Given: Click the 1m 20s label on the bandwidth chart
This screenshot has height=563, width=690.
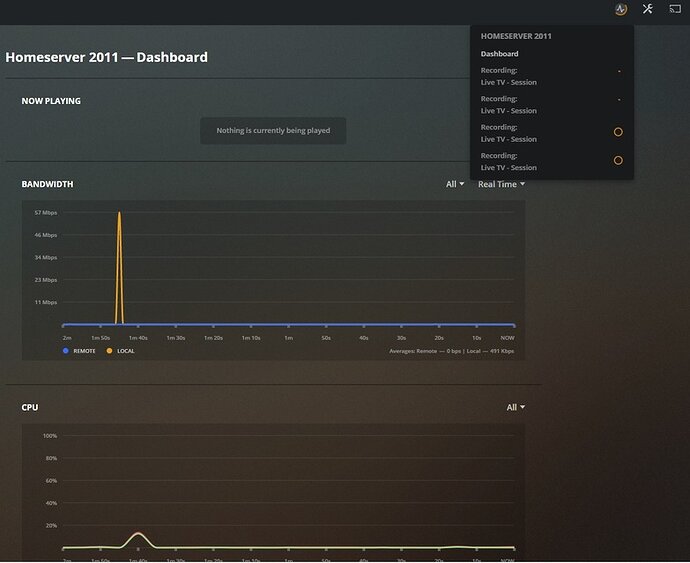Looking at the screenshot, I should (x=213, y=338).
